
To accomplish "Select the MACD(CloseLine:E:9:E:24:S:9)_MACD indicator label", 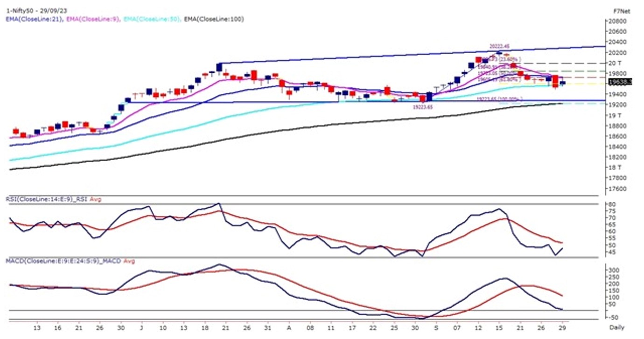I will pyautogui.click(x=63, y=261).
